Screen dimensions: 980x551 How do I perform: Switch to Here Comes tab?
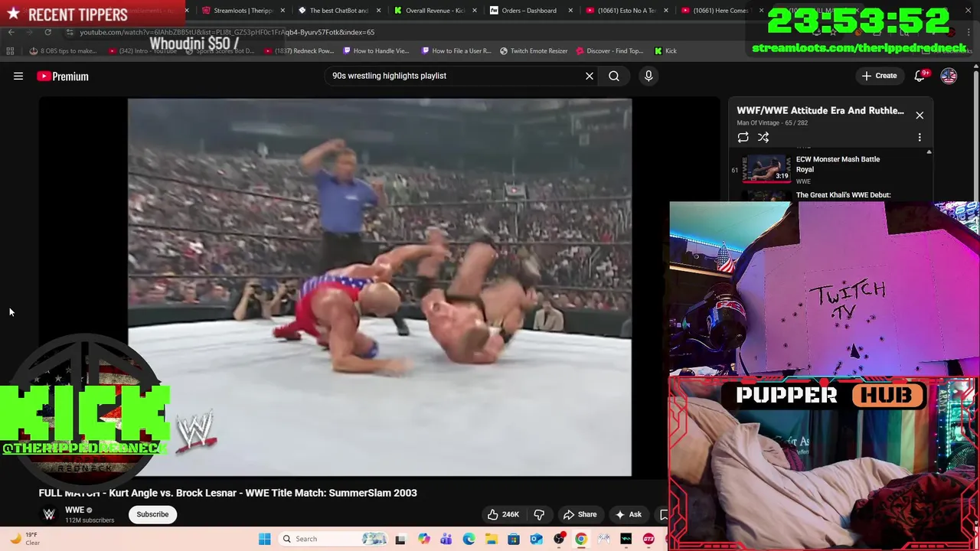click(x=720, y=11)
